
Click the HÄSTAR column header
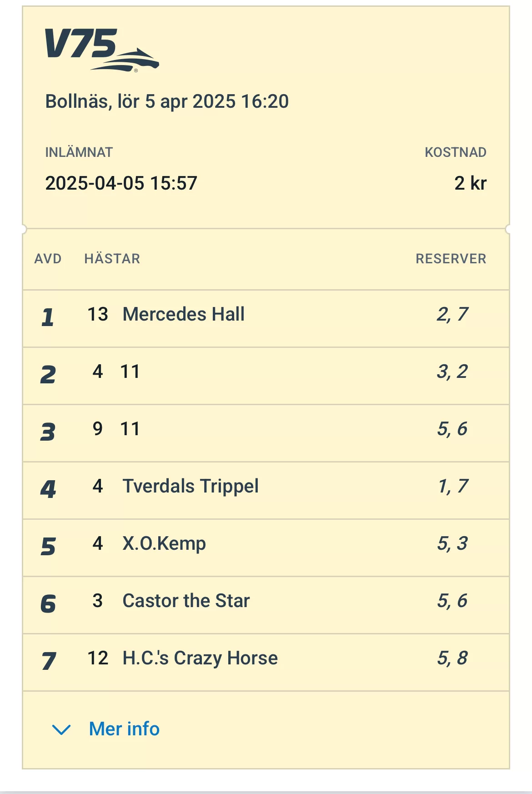pyautogui.click(x=112, y=259)
